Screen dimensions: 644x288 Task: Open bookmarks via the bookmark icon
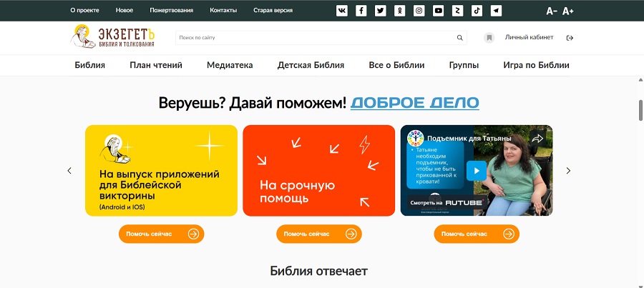[x=489, y=38]
